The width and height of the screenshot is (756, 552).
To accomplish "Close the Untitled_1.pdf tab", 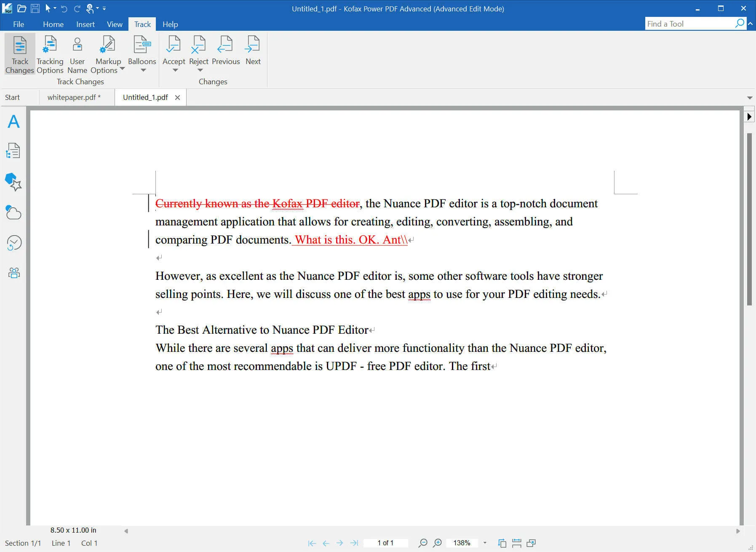I will pyautogui.click(x=178, y=97).
